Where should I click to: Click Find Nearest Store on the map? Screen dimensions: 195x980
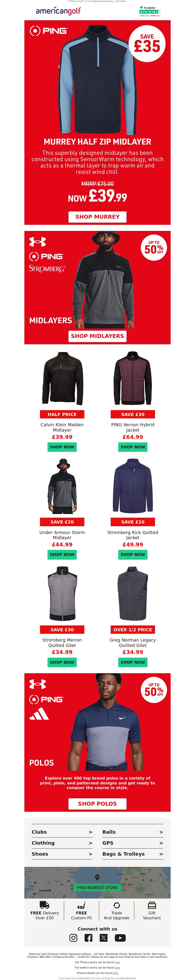pyautogui.click(x=97, y=887)
